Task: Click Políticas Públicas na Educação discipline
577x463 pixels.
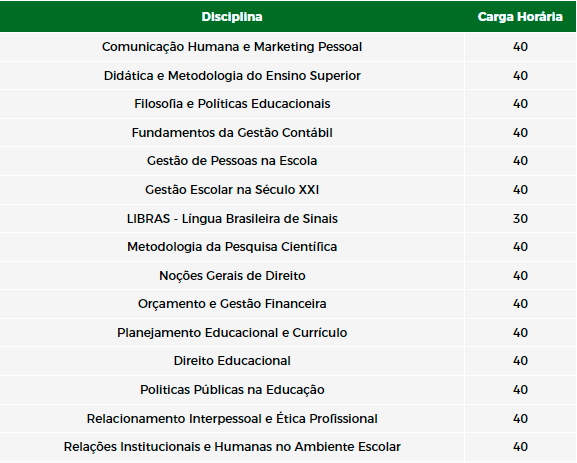Action: click(x=232, y=390)
